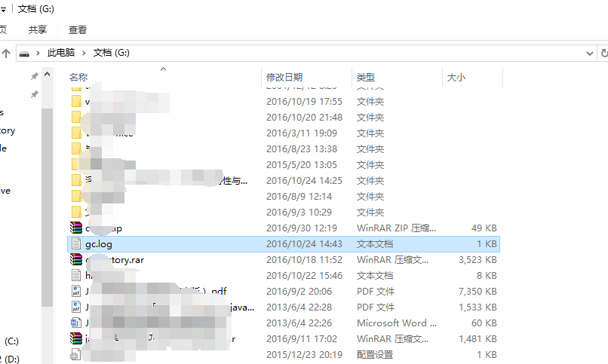Image resolution: width=608 pixels, height=364 pixels.
Task: Click the 7,350 KB size cell
Action: click(x=477, y=291)
